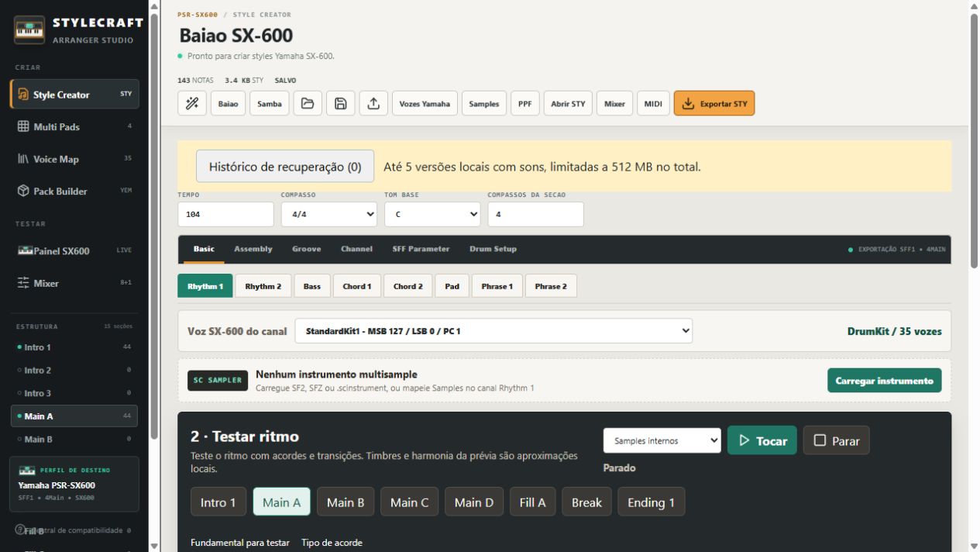980x552 pixels.
Task: Open the Samples internos dropdown
Action: pos(662,440)
